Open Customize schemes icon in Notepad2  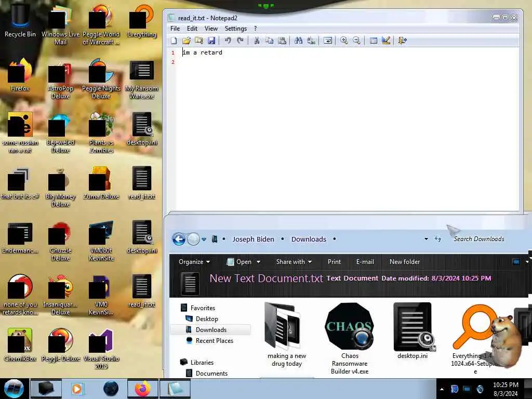(386, 41)
